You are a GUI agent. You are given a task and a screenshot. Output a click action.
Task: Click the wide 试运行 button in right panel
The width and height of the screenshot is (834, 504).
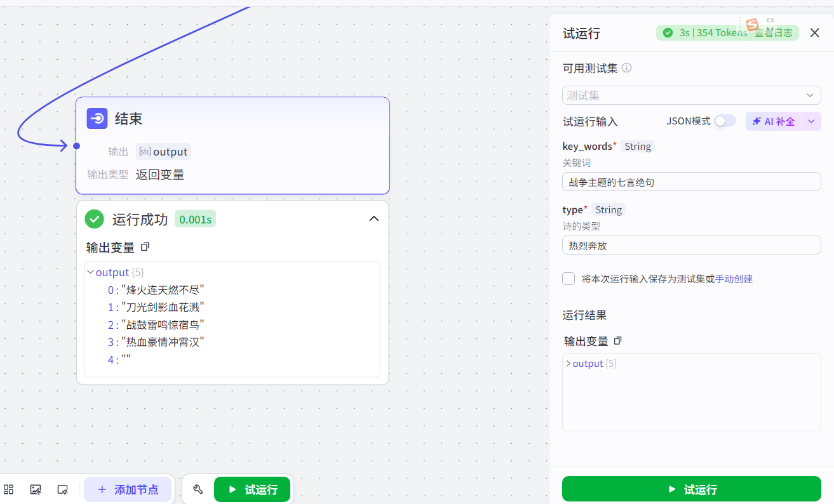pos(691,489)
